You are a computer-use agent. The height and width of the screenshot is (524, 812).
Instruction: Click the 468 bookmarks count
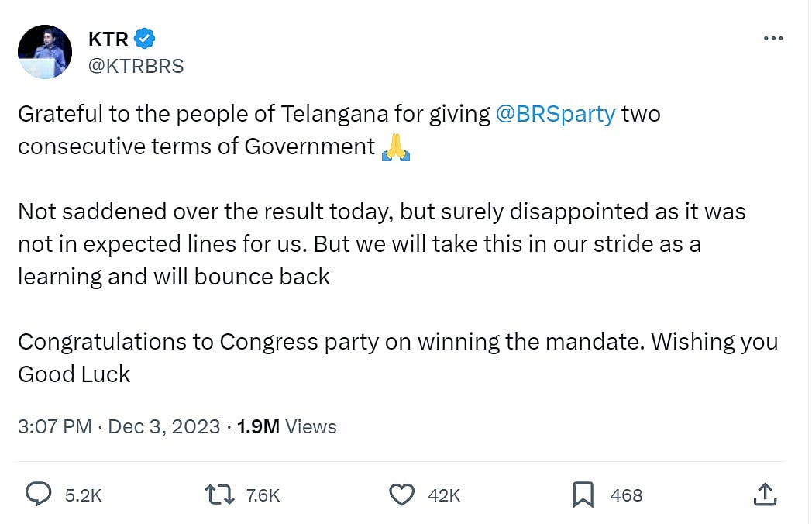pos(626,495)
